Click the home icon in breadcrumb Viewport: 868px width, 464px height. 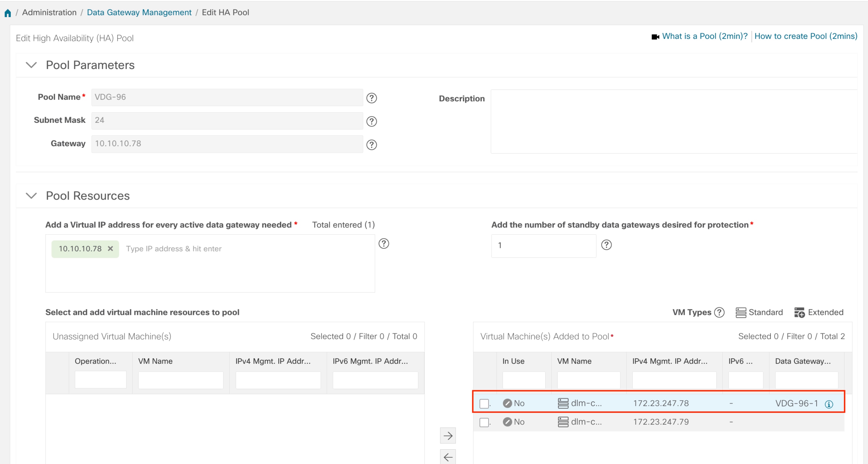click(8, 13)
